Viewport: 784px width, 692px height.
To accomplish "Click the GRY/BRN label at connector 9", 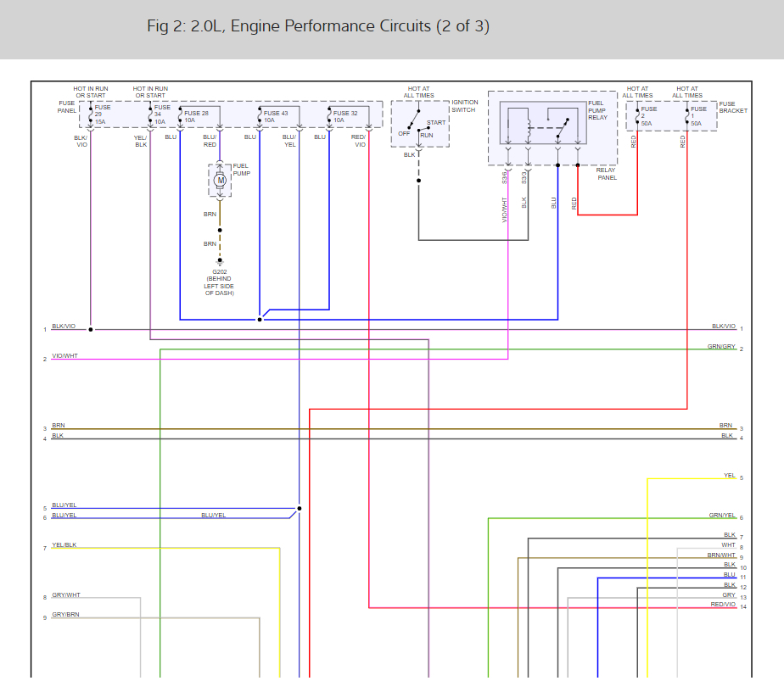I will (x=65, y=615).
